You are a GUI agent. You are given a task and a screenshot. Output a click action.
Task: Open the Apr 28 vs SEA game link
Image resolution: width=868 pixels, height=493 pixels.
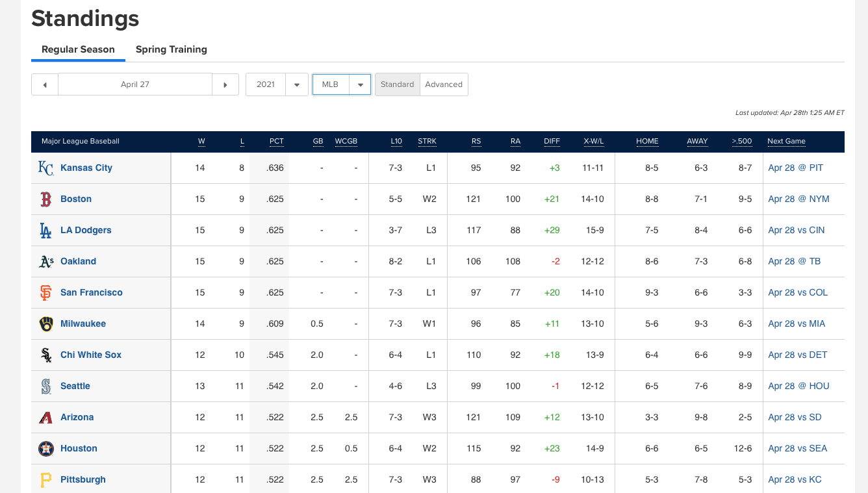[798, 448]
